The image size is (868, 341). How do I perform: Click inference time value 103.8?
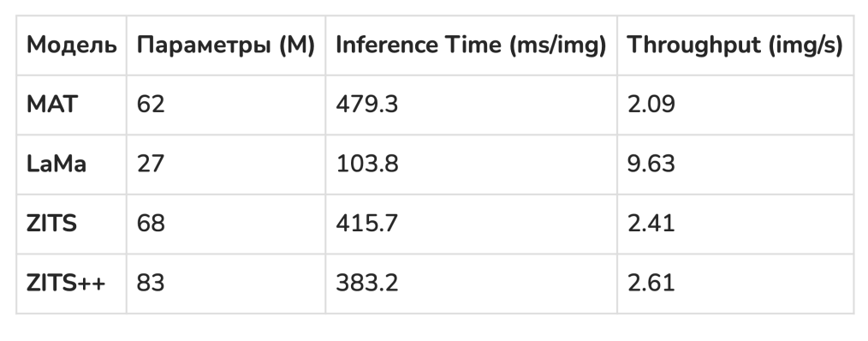pos(367,165)
